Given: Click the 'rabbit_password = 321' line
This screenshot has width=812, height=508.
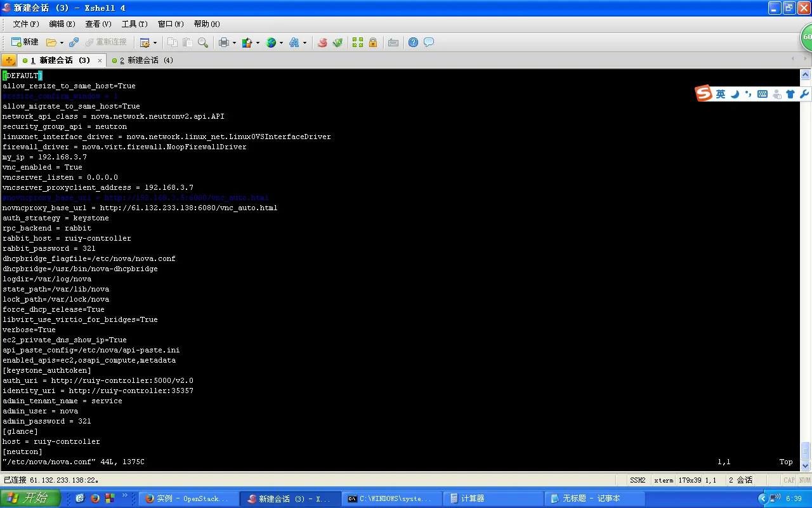Looking at the screenshot, I should (x=49, y=248).
